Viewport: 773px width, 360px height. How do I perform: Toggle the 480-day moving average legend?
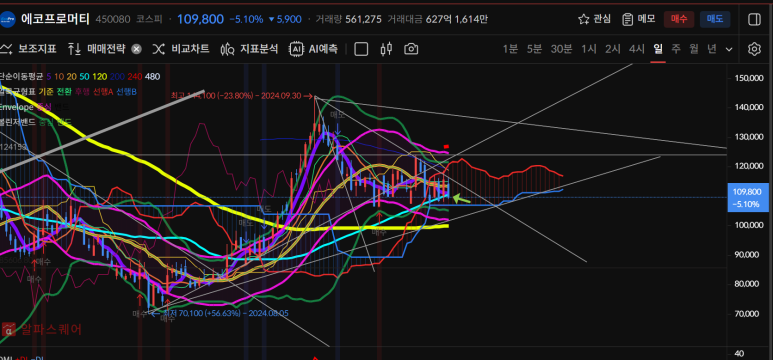coord(152,76)
